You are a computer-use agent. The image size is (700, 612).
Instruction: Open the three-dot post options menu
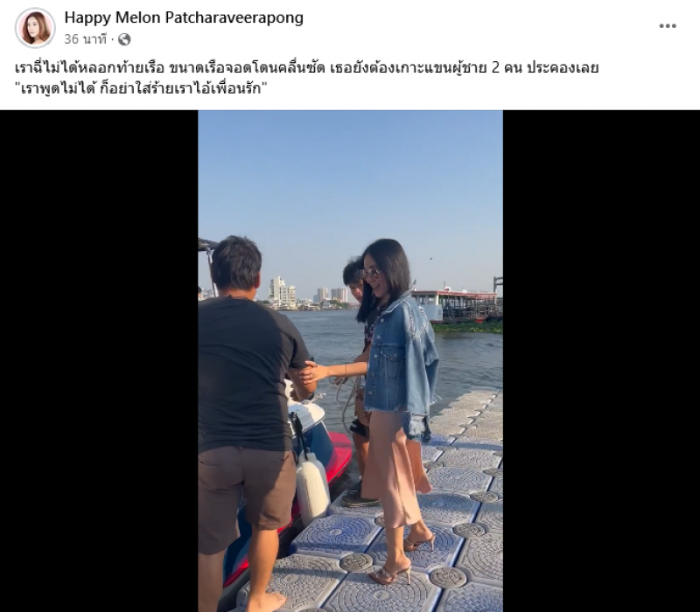pyautogui.click(x=668, y=26)
